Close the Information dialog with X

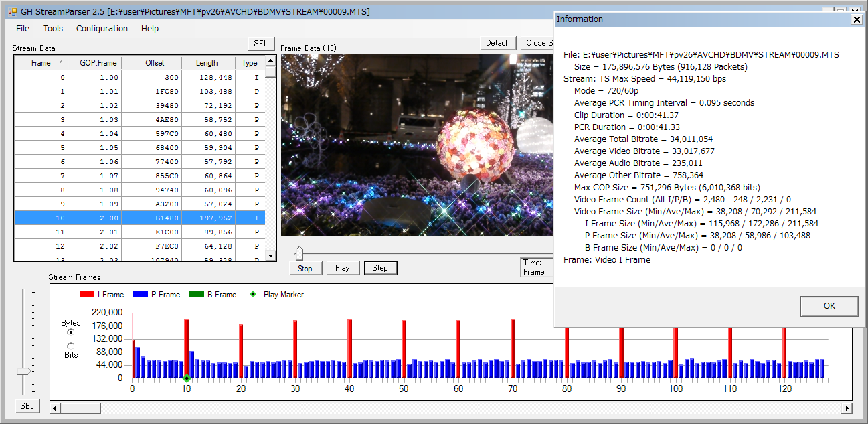(856, 19)
